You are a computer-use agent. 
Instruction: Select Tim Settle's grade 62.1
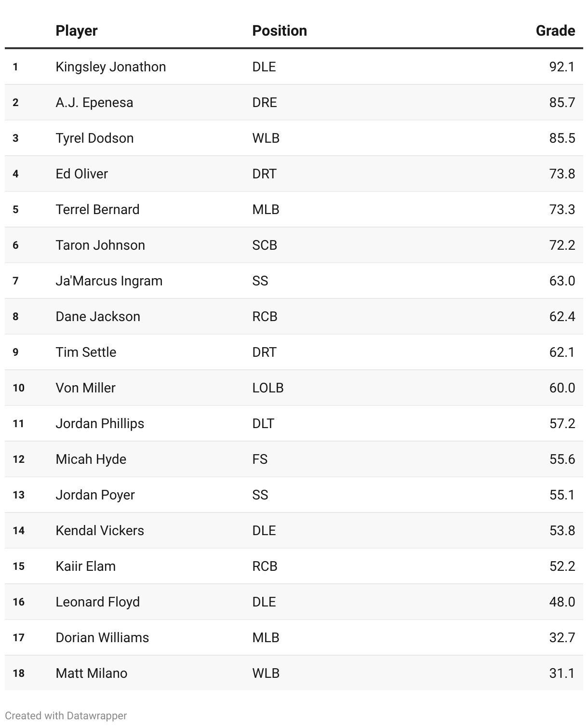click(x=562, y=352)
